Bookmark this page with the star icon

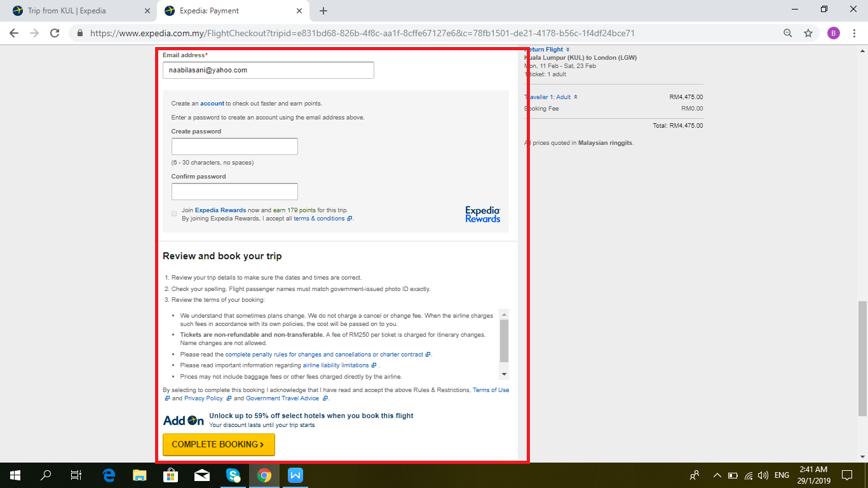[808, 33]
